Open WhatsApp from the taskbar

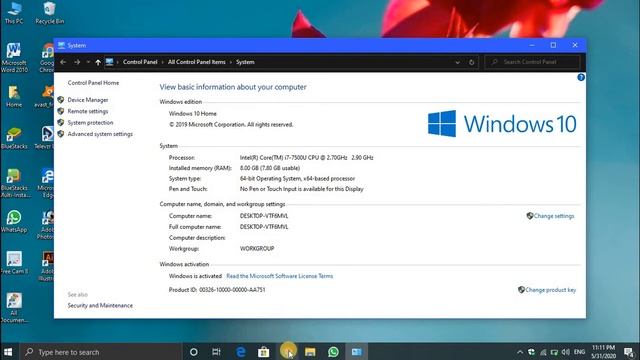pyautogui.click(x=333, y=352)
